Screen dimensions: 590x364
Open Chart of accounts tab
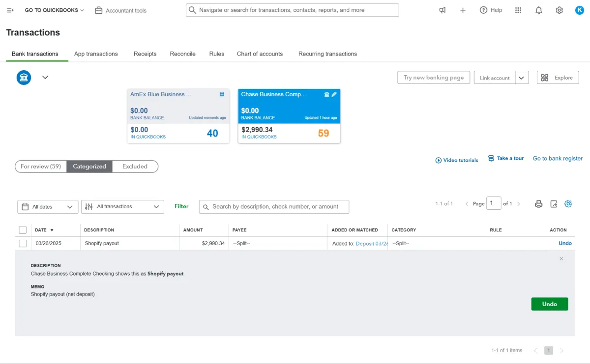click(260, 54)
